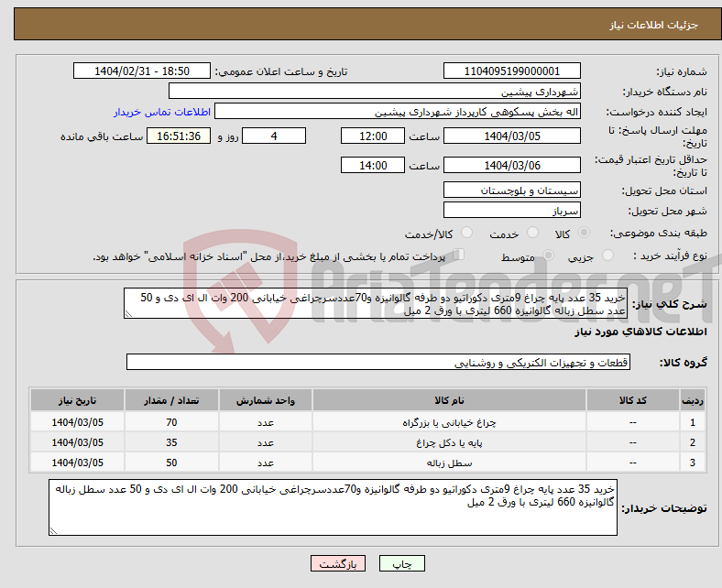Select row چراغ خیابانی یا بزرگراه
Viewport: 722px width, 588px height.
point(367,422)
